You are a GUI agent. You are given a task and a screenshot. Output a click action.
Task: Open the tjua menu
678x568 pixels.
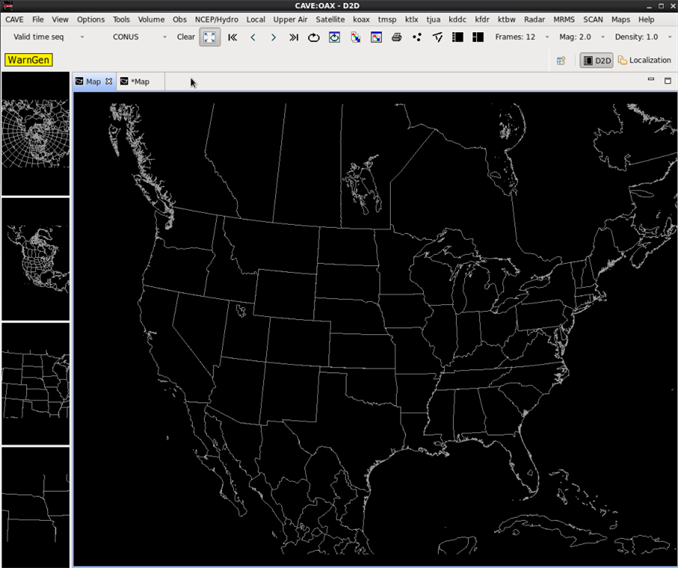(433, 19)
